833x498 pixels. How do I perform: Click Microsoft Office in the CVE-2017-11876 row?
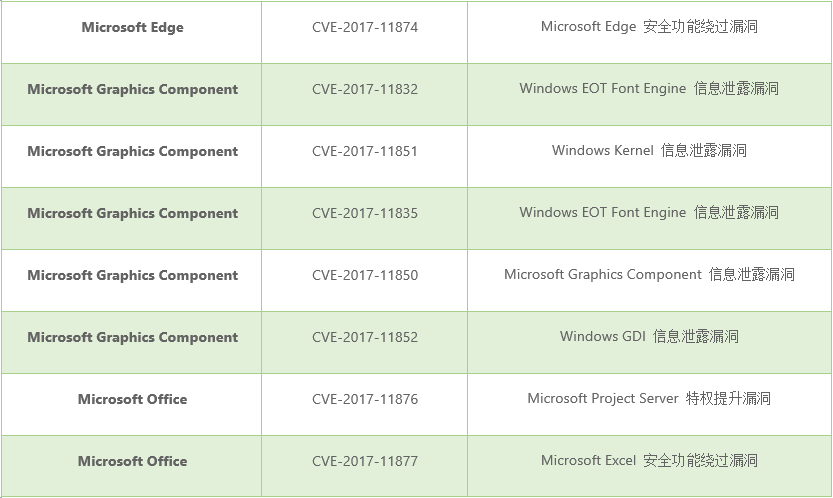point(132,400)
